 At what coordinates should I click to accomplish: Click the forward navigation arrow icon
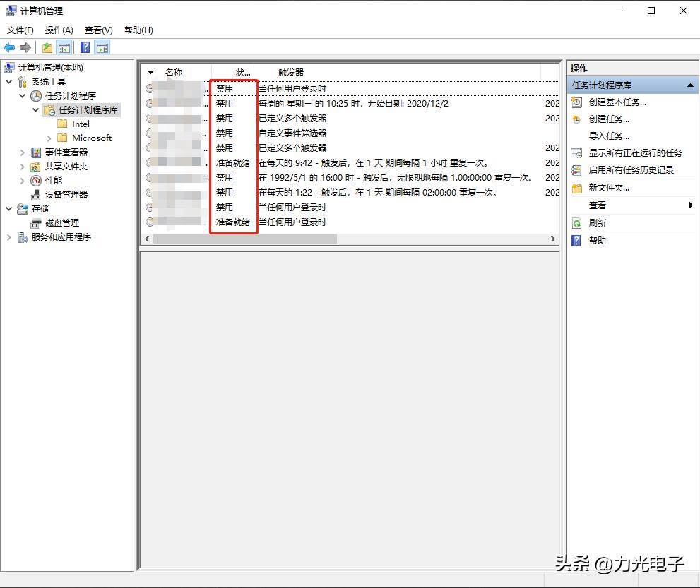pos(25,47)
